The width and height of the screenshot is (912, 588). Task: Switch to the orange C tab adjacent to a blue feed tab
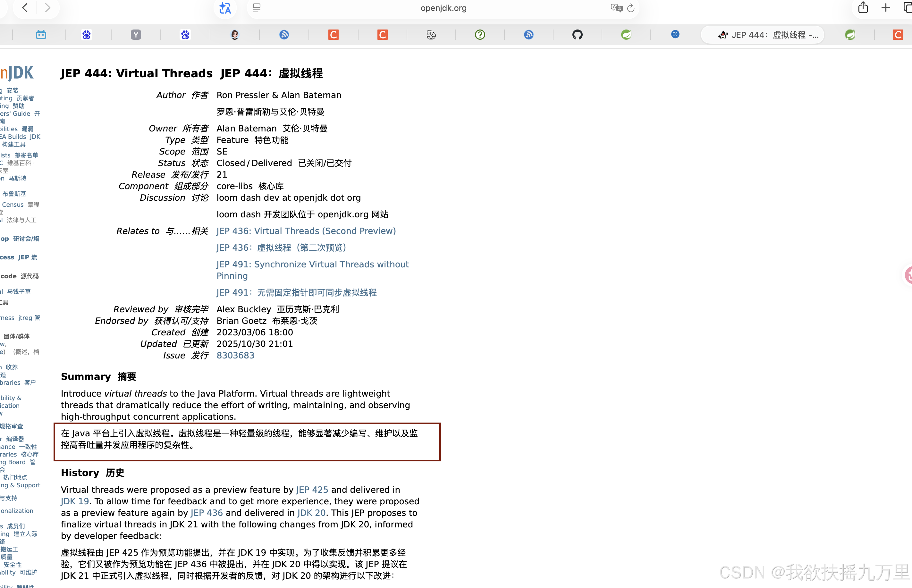[x=334, y=35]
